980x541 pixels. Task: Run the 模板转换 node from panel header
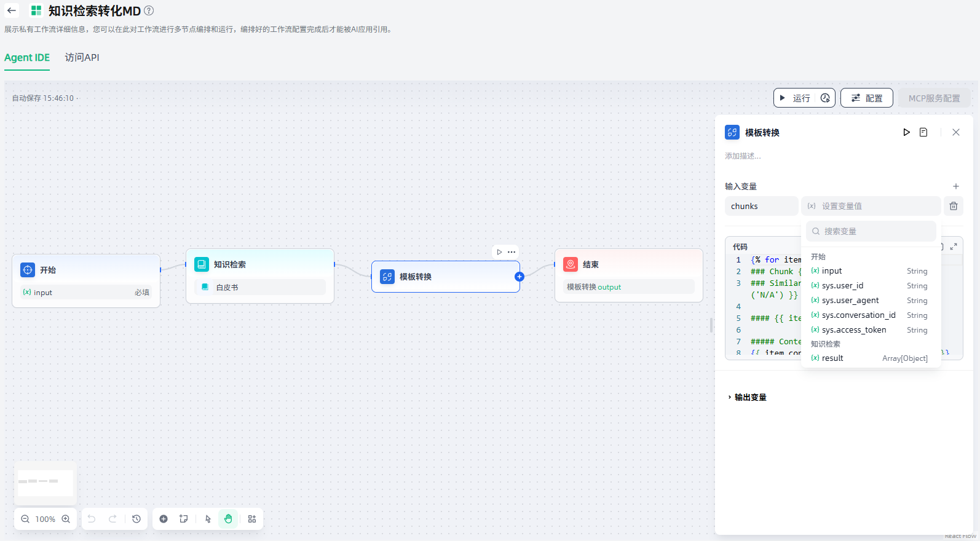(x=906, y=132)
